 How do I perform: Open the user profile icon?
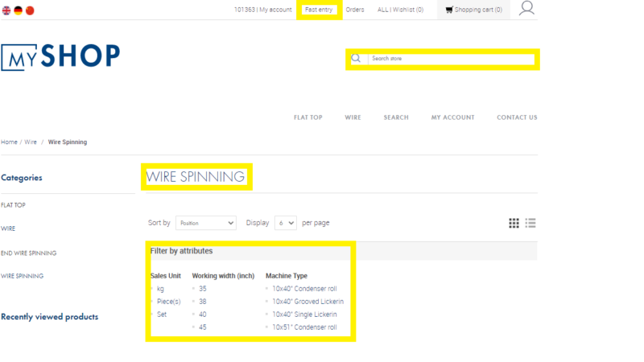526,9
